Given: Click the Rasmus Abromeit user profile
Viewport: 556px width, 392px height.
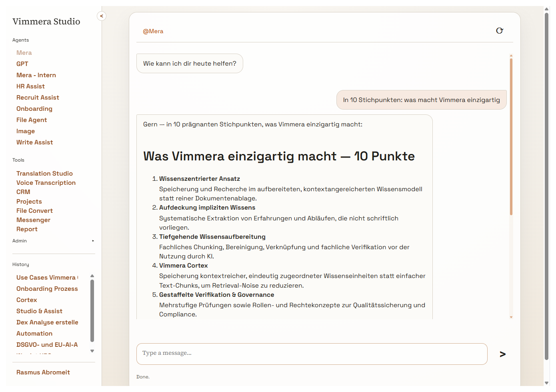Looking at the screenshot, I should tap(43, 372).
